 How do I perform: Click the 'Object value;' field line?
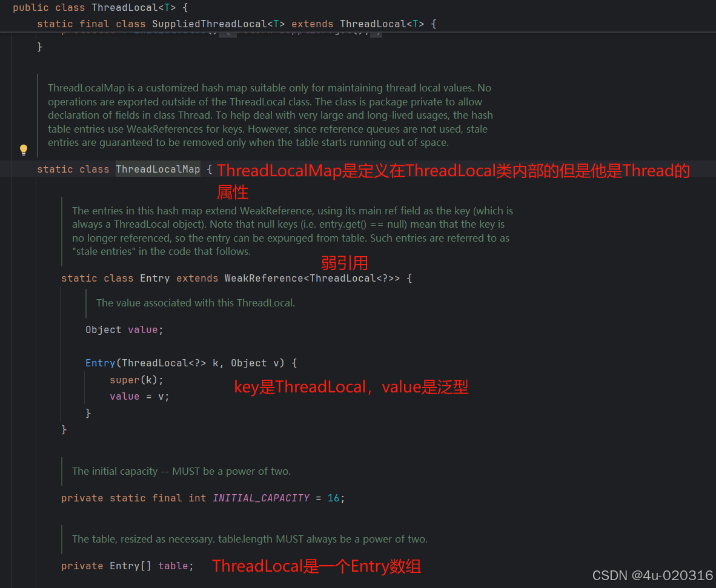(124, 329)
